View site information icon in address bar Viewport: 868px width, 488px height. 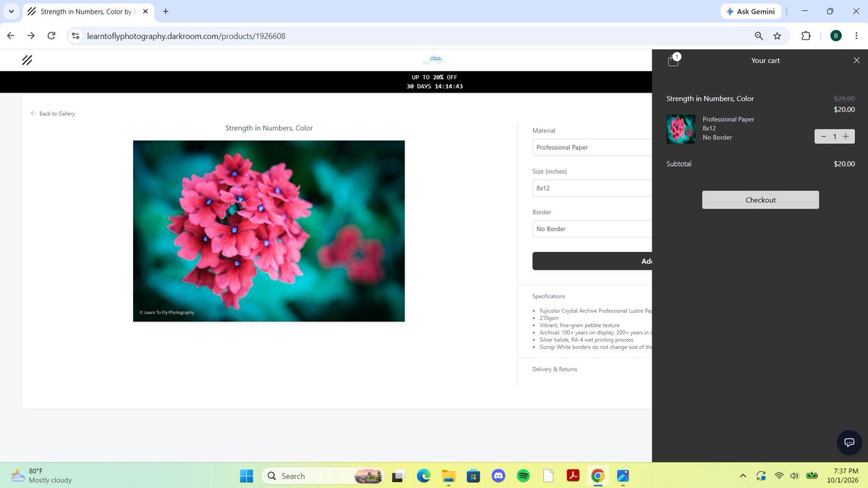coord(75,35)
